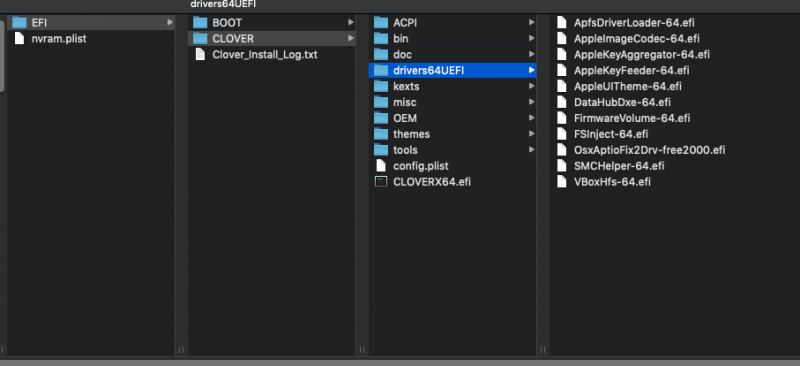The height and width of the screenshot is (366, 800).
Task: Click the AppleUITheme-64.efi file icon
Action: [x=562, y=86]
